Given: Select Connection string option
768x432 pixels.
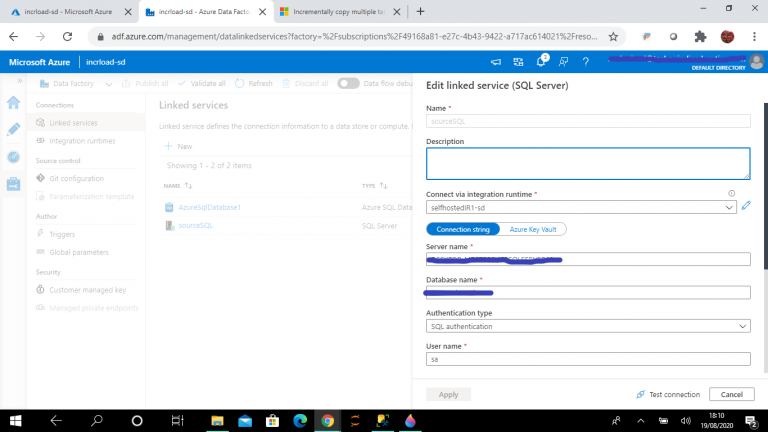Looking at the screenshot, I should 463,229.
